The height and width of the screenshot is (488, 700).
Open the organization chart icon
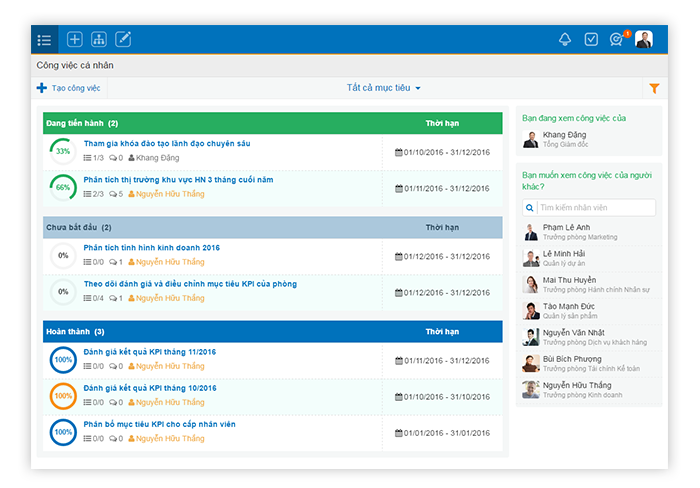tap(99, 40)
